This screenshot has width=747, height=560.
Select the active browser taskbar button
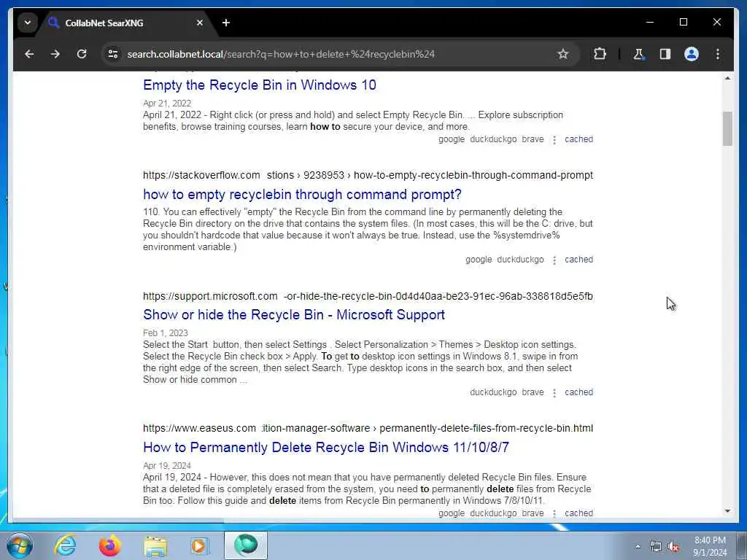(246, 545)
